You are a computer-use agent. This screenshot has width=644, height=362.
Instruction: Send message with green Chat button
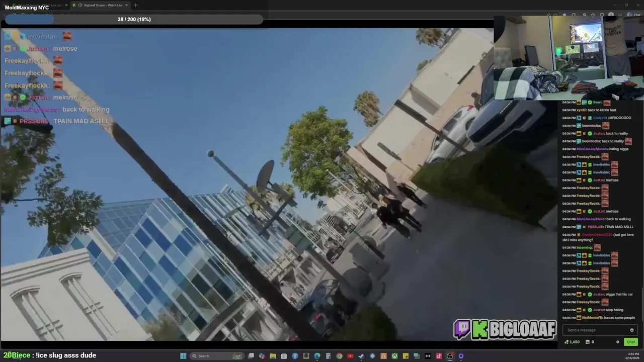point(631,342)
